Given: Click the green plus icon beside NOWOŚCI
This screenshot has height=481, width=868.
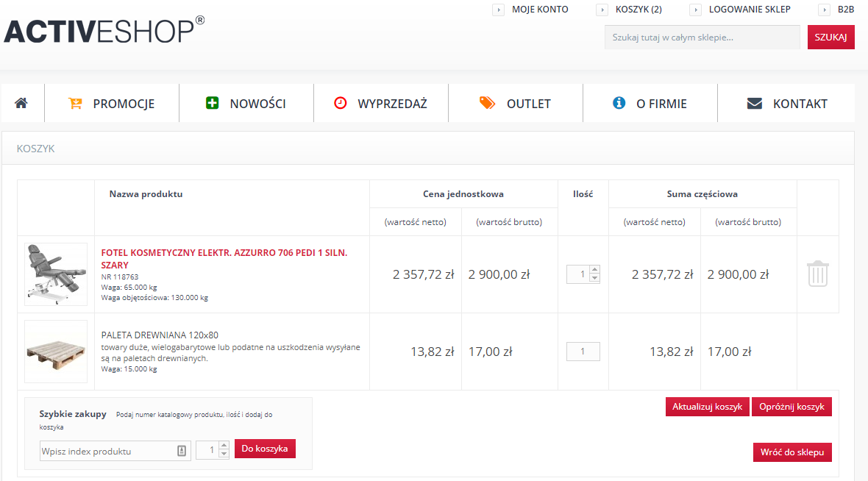Looking at the screenshot, I should pos(212,103).
